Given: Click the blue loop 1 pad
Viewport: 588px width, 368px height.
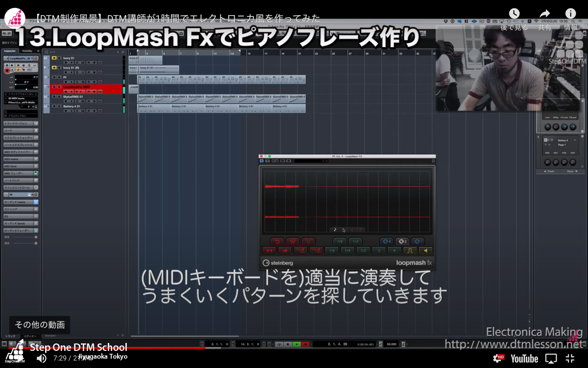Looking at the screenshot, I should (418, 241).
